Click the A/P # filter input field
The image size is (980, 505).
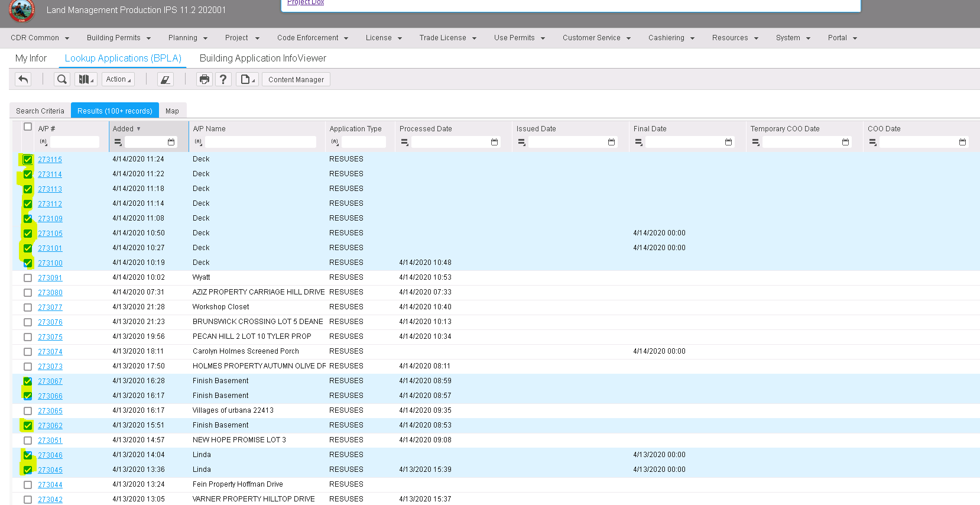click(x=74, y=142)
